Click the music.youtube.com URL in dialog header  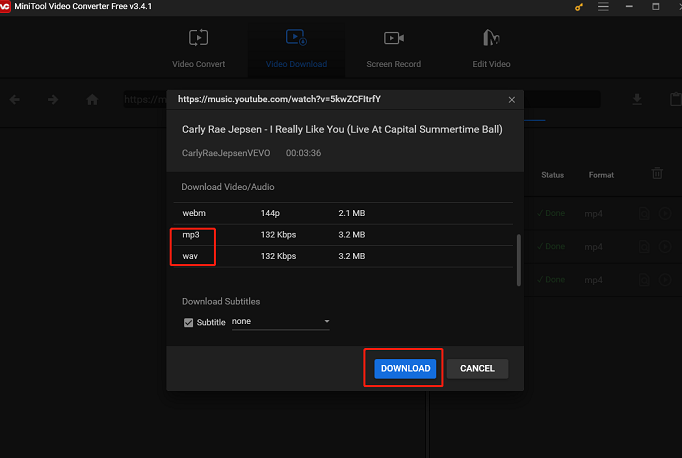click(279, 99)
